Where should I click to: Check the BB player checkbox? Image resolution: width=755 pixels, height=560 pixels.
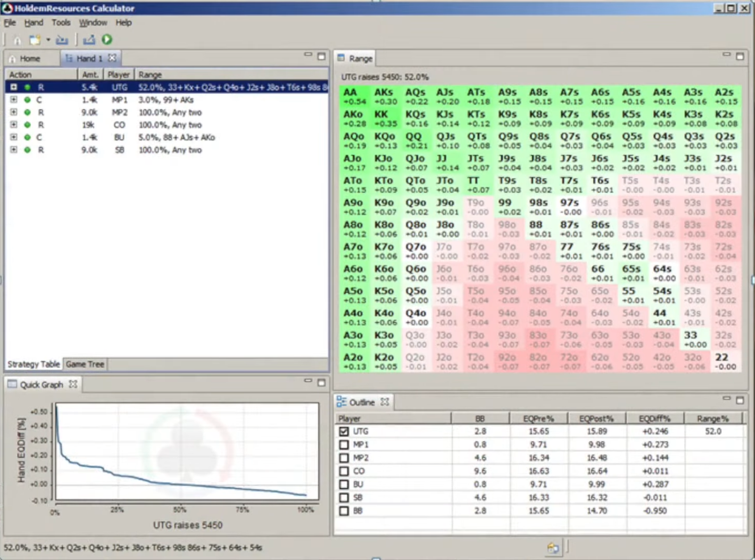pyautogui.click(x=344, y=511)
